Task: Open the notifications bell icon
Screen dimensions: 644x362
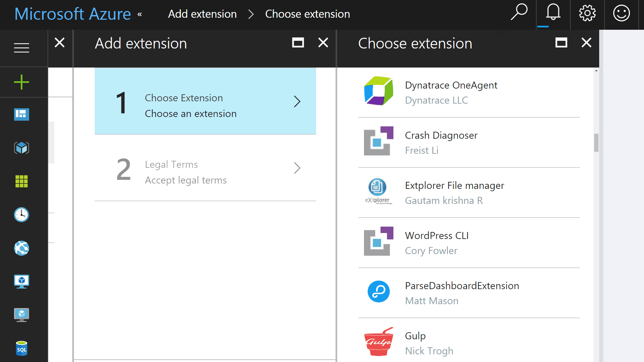Action: [x=553, y=13]
